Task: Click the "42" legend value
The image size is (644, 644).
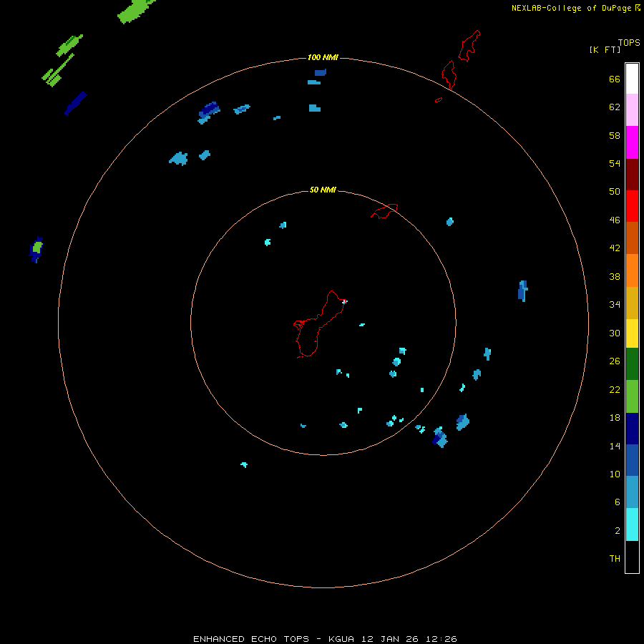Action: (x=615, y=248)
